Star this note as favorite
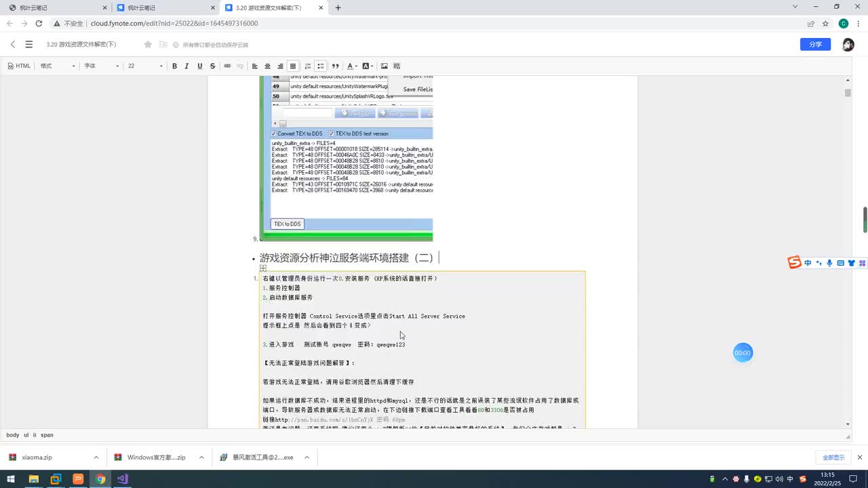The image size is (868, 488). click(x=148, y=45)
